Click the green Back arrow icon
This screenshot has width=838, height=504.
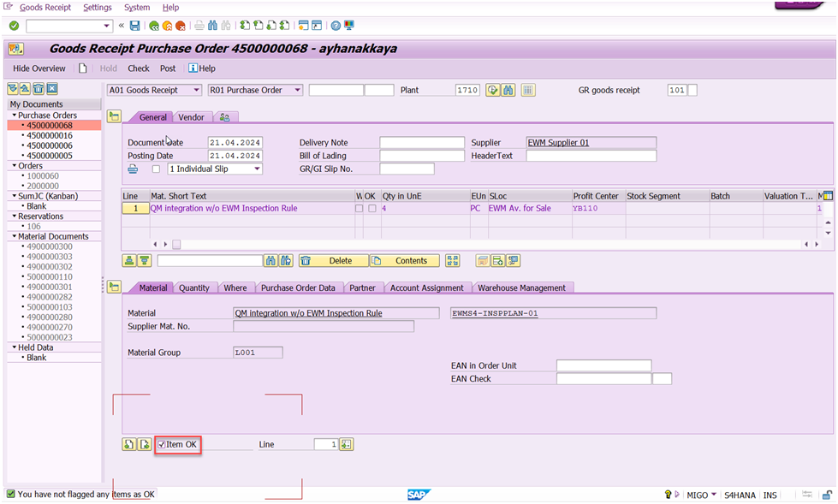[x=153, y=26]
